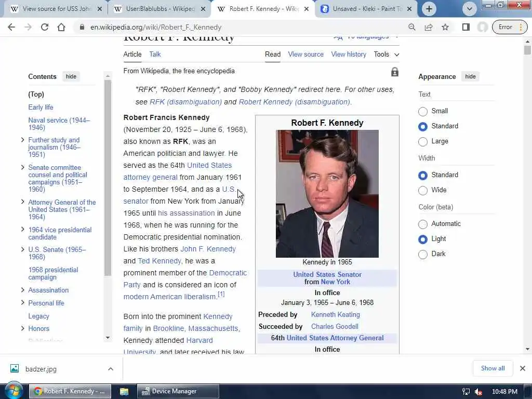Expand 1964 vice presidential candidate section
The image size is (532, 399).
point(22,229)
